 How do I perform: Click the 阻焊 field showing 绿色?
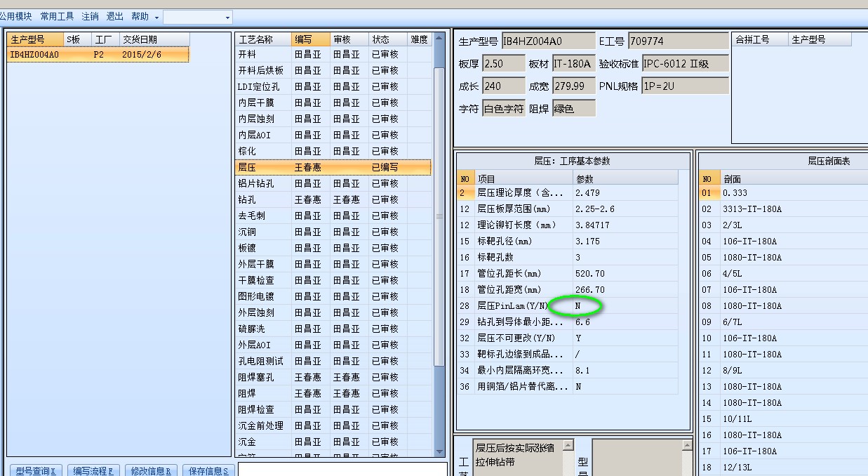coord(573,108)
